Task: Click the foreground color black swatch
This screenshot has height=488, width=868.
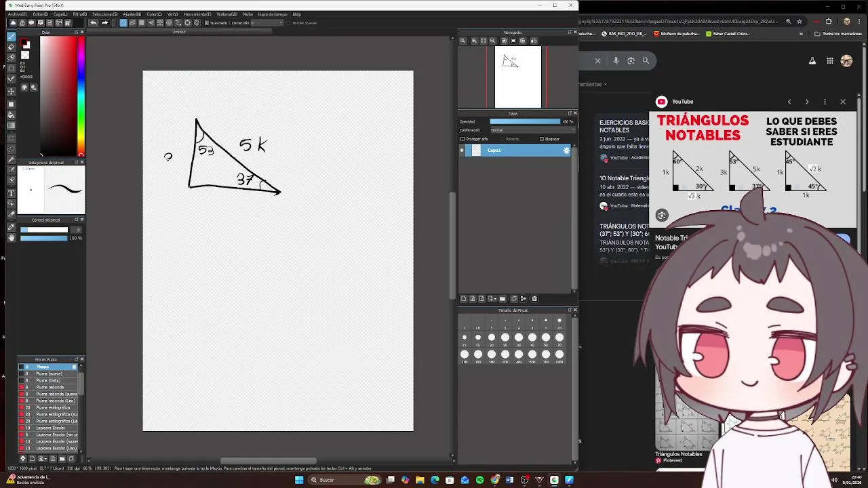Action: (x=23, y=41)
